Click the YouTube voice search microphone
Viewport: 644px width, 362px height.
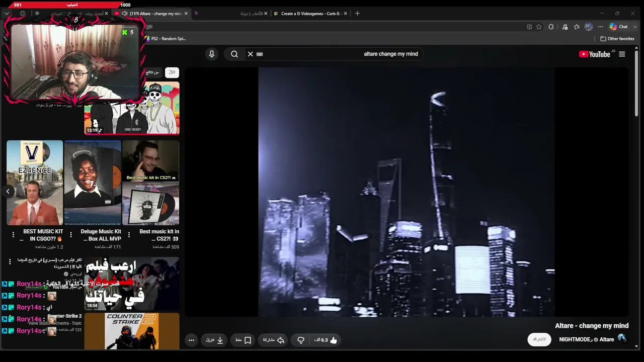tap(211, 54)
